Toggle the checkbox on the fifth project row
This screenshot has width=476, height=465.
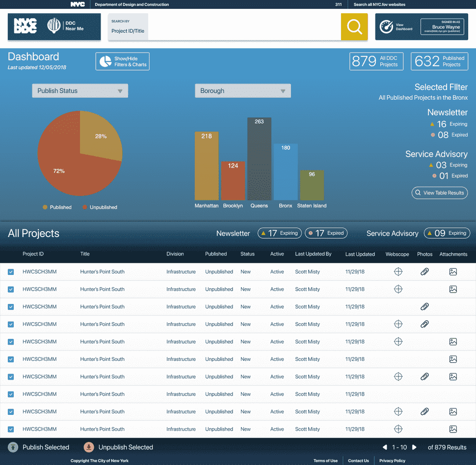10,341
